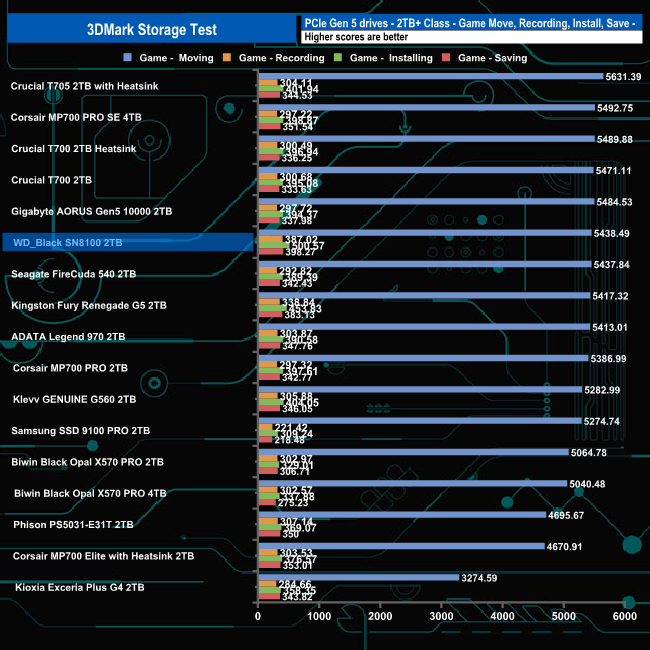Click the 5040.48 value for Biwin X570 PRO 4TB
This screenshot has width=650, height=650.
click(x=587, y=484)
